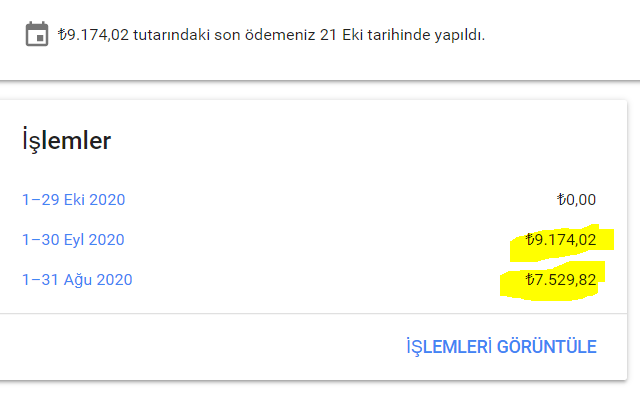The height and width of the screenshot is (393, 640).
Task: Click the calendar icon beside last payment
Action: pyautogui.click(x=37, y=34)
